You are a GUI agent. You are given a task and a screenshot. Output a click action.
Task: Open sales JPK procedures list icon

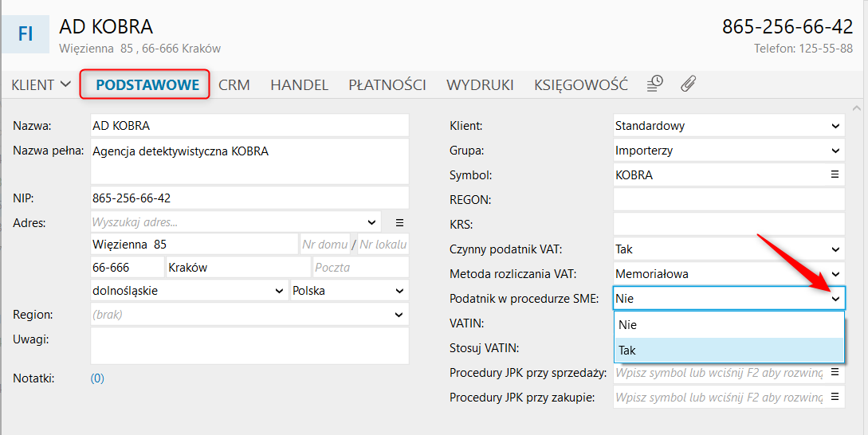[x=835, y=372]
